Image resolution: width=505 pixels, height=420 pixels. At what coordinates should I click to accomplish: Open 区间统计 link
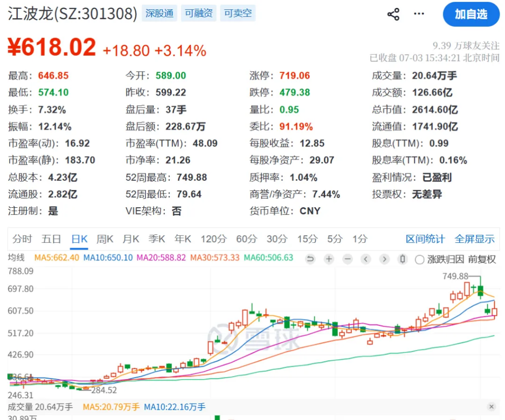coord(425,239)
